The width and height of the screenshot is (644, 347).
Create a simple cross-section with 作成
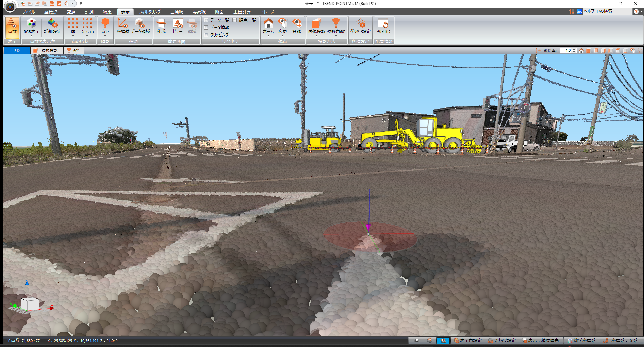pyautogui.click(x=161, y=26)
